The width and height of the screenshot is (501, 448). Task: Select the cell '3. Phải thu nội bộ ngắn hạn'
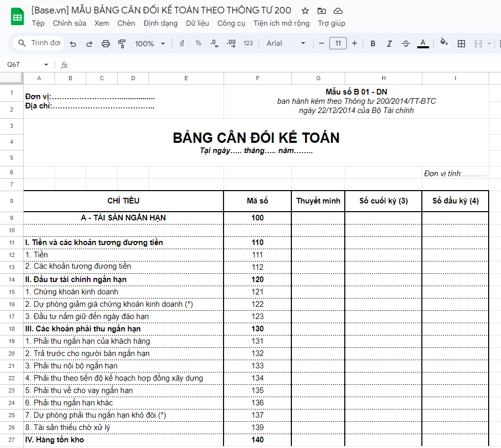pyautogui.click(x=123, y=366)
